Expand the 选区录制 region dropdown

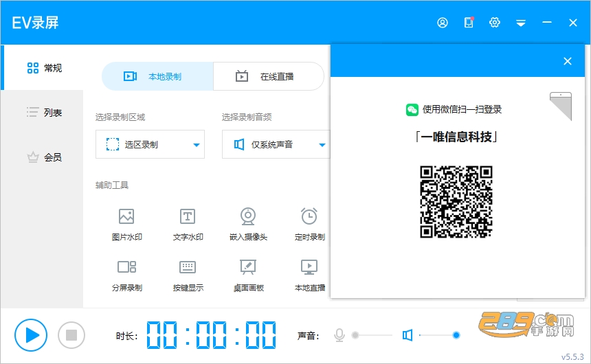(x=150, y=144)
